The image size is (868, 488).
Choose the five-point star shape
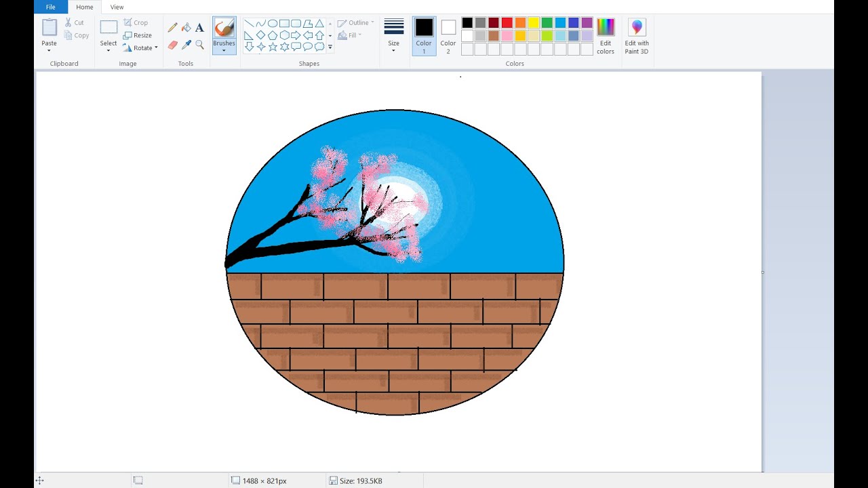tap(273, 47)
